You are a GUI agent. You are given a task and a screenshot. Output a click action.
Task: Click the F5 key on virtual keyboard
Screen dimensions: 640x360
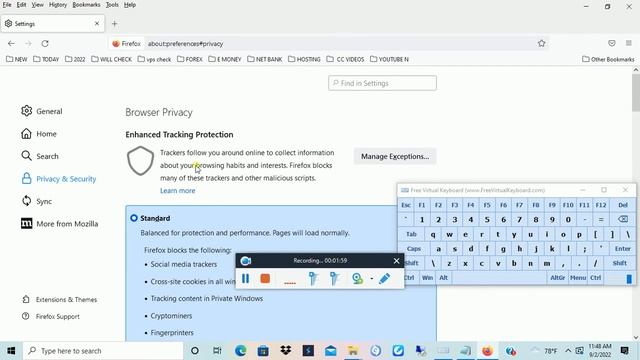(x=487, y=205)
